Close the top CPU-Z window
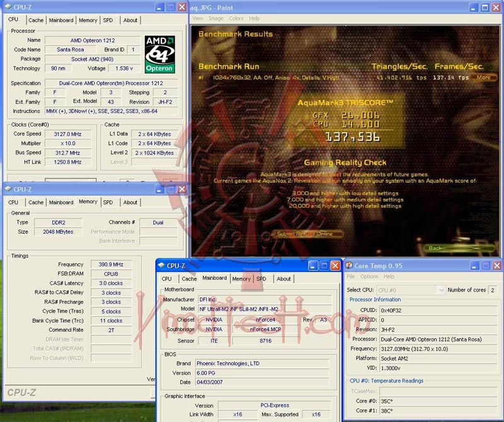 (x=182, y=7)
